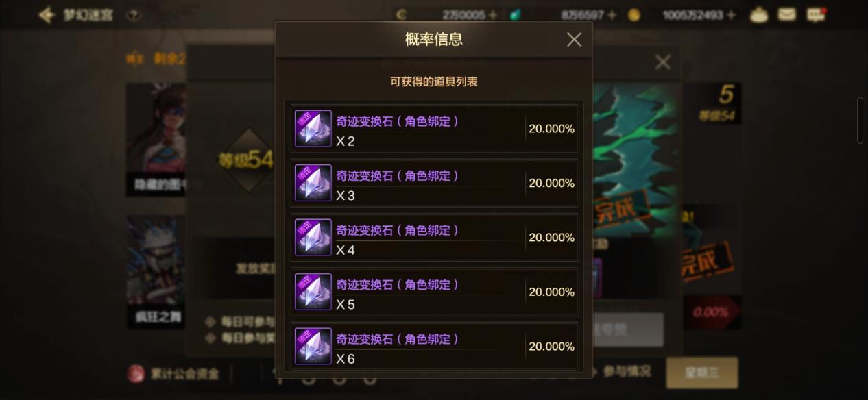This screenshot has height=400, width=868.
Task: Select the 奇迹变换石 X5 probability row
Action: click(434, 292)
